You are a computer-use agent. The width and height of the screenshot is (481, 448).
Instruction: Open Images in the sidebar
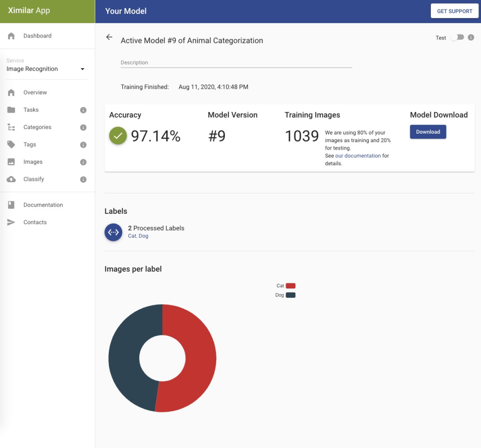click(47, 162)
